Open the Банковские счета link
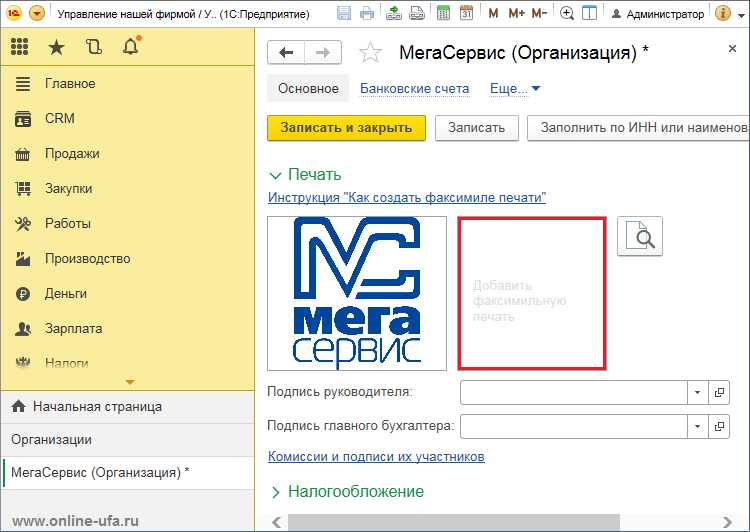Viewport: 750px width, 532px height. [x=414, y=89]
